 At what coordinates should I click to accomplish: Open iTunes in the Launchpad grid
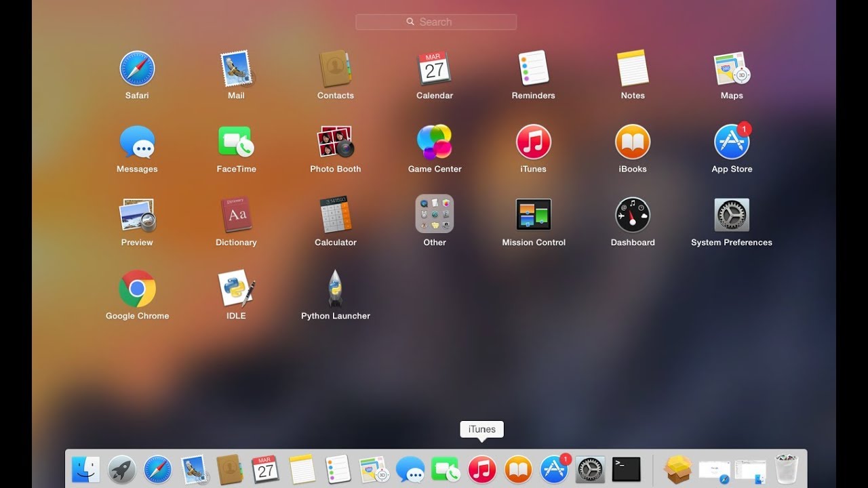tap(534, 142)
